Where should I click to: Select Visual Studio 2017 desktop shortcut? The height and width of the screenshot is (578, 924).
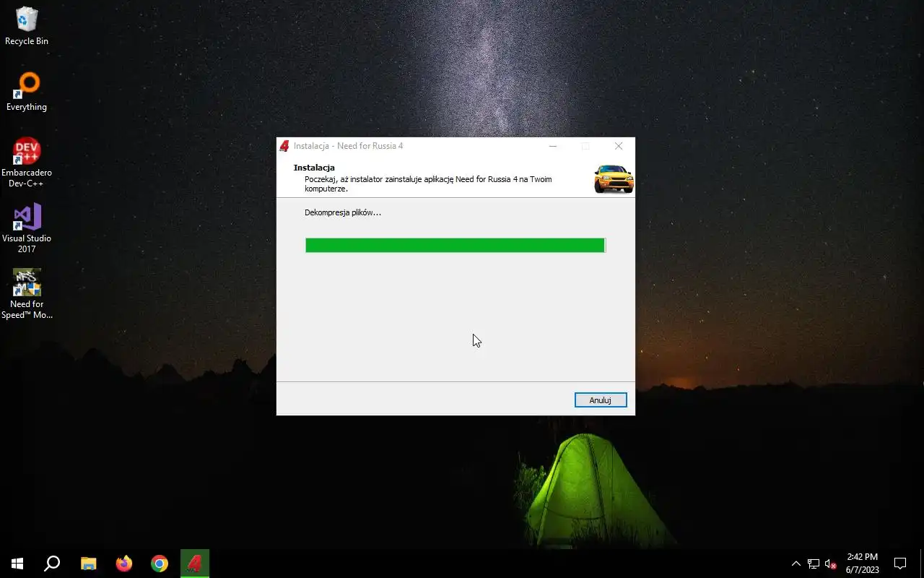coord(27,228)
